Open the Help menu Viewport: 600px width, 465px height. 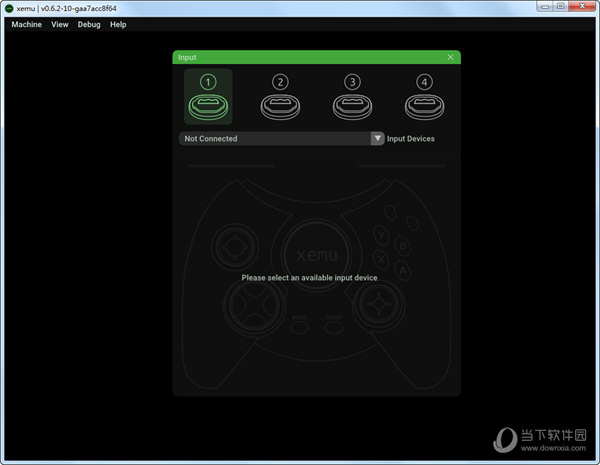(118, 24)
